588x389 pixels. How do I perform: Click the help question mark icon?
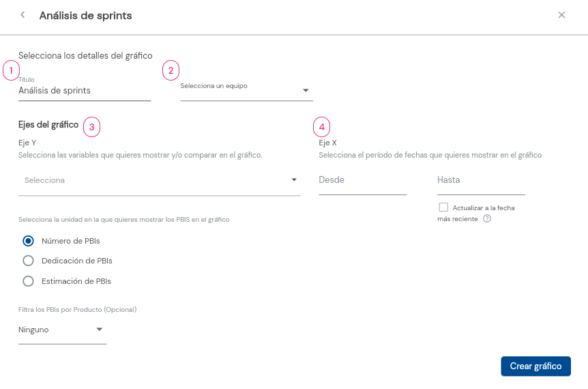pos(487,218)
